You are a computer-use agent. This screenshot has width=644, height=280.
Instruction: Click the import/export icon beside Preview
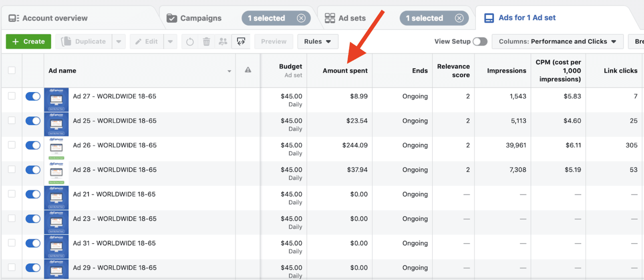(242, 42)
